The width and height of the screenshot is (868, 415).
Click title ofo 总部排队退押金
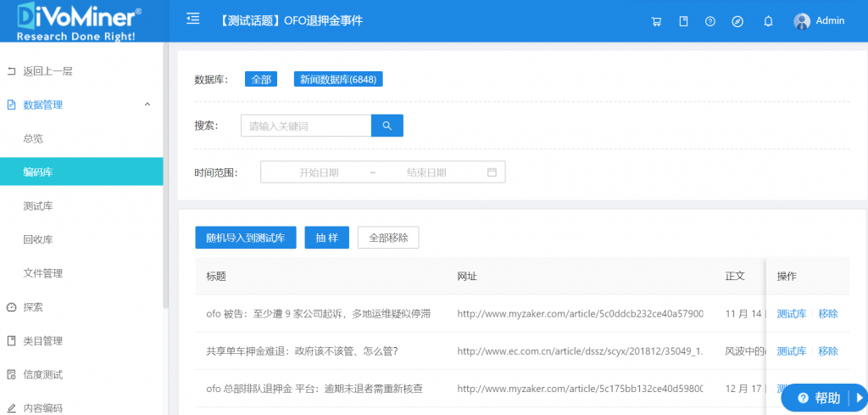(315, 389)
